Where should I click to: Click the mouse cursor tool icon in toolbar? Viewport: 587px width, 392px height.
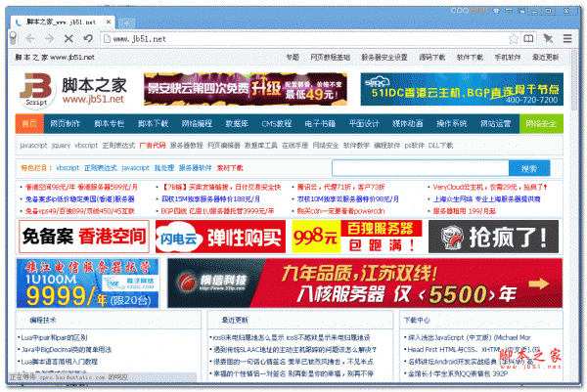point(548,38)
